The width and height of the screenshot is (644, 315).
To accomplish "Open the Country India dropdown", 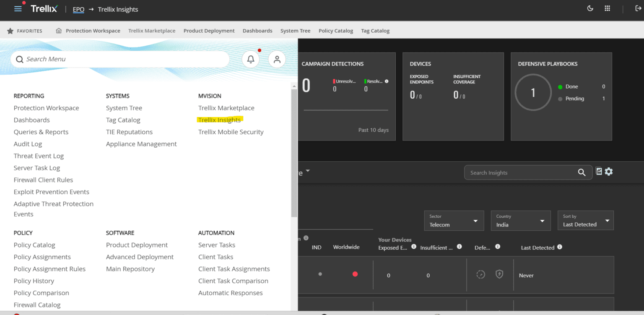I will tap(520, 221).
